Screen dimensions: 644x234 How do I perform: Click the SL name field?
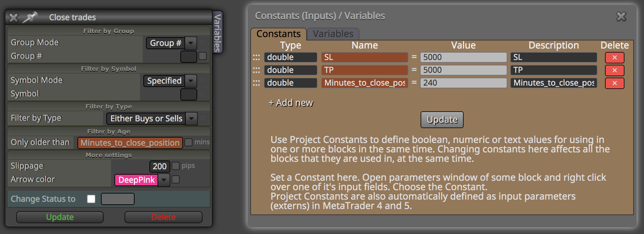pos(365,57)
